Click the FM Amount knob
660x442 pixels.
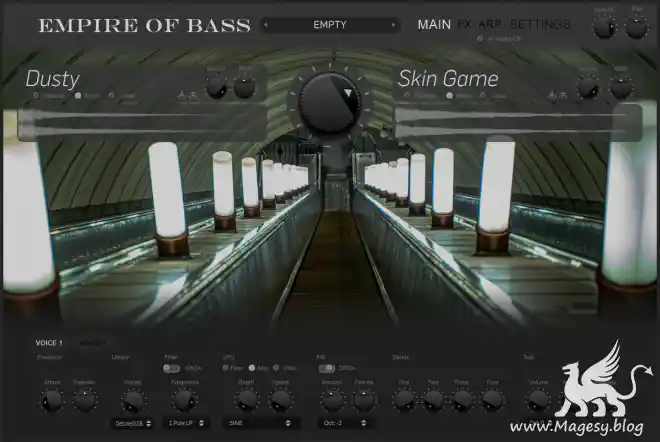tap(332, 400)
